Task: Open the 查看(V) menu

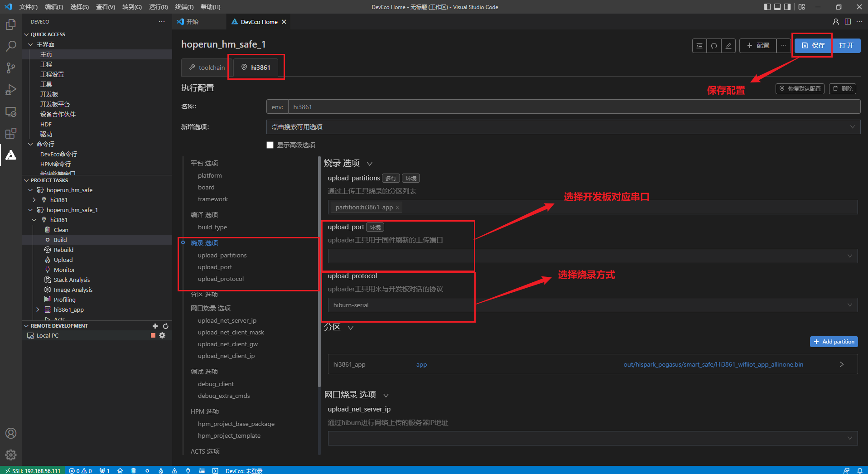Action: (106, 7)
